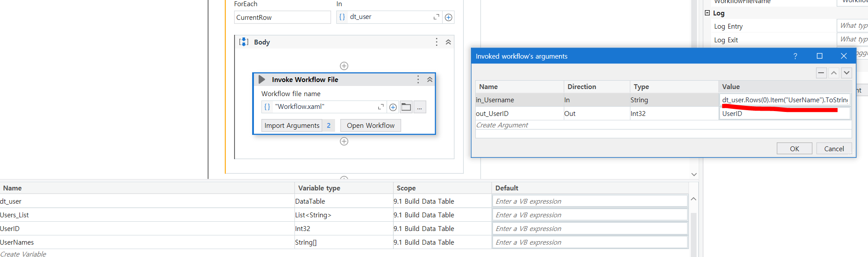Collapse the Invoke Workflow File activity

point(430,79)
